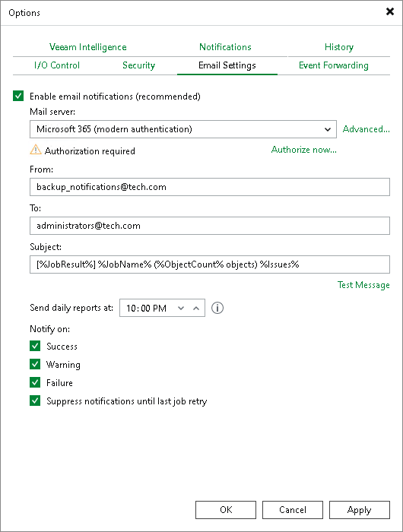Viewport: 403px width, 532px height.
Task: Toggle the Success notification checkbox
Action: click(35, 346)
